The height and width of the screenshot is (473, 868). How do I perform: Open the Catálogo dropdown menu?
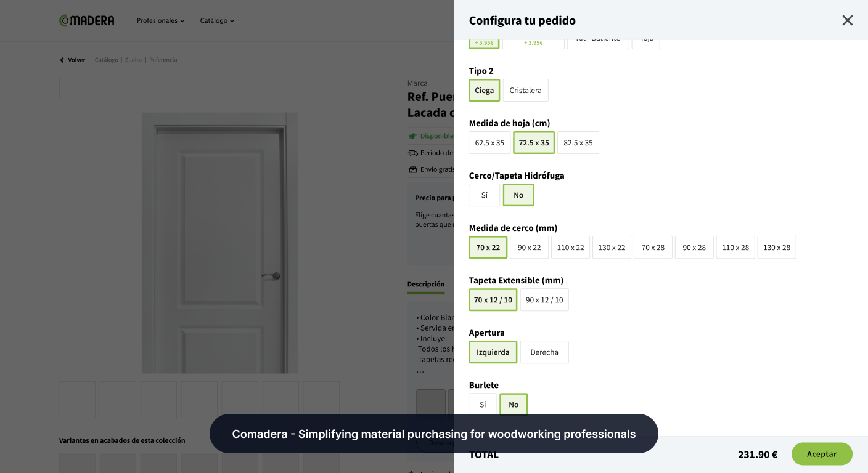(217, 21)
